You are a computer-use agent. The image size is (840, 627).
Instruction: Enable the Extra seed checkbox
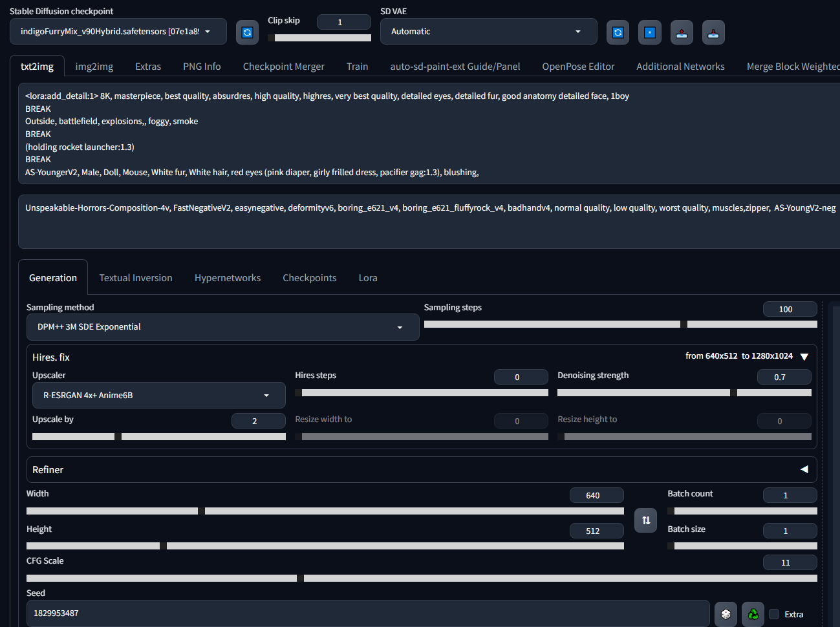[x=774, y=614]
